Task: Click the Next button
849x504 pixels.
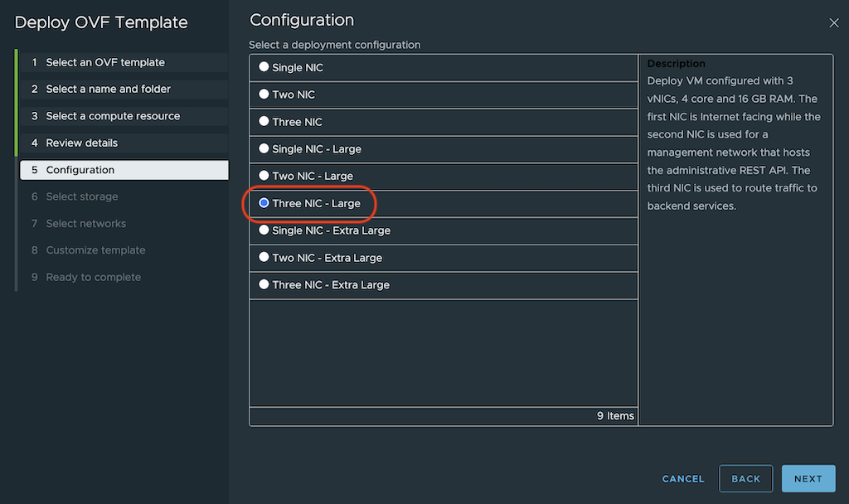Action: 808,478
